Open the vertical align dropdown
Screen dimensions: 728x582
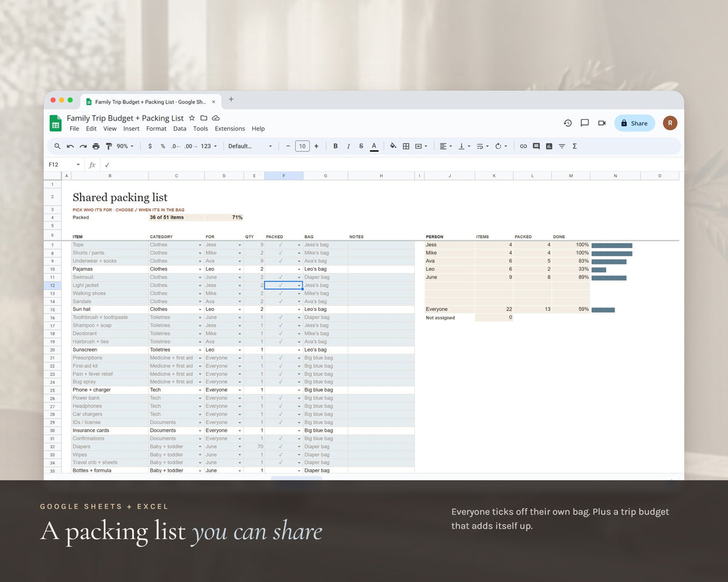[x=464, y=146]
